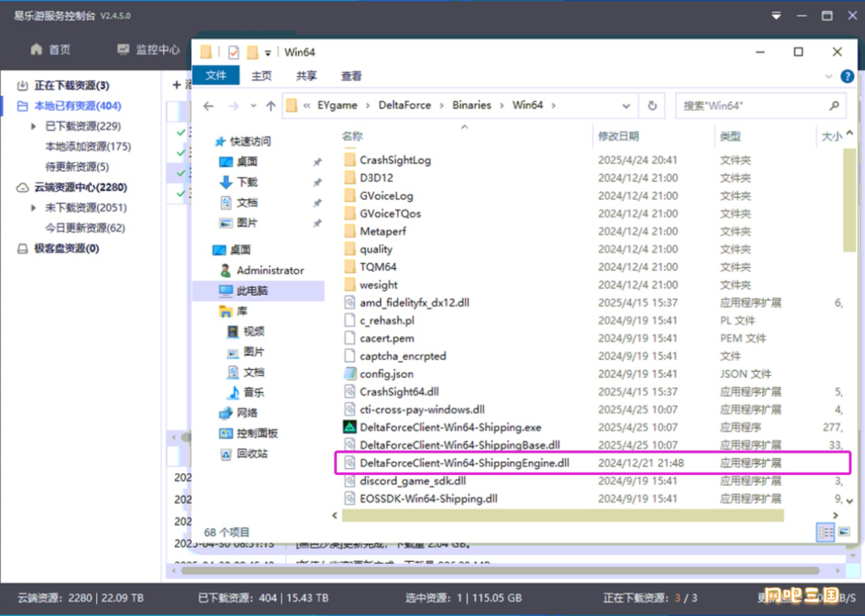
Task: Open the 监控中心 monitoring tab
Action: 149,50
